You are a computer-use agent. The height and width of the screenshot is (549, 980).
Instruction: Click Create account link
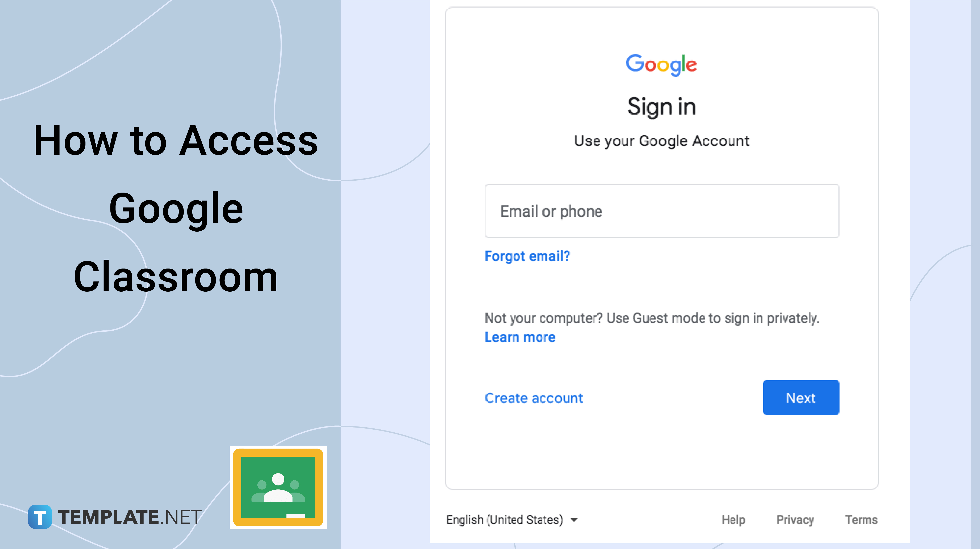pyautogui.click(x=534, y=397)
